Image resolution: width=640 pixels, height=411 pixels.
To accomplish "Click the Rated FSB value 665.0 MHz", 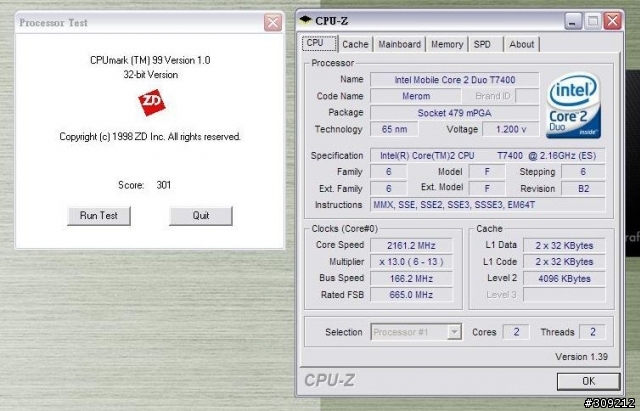I will pyautogui.click(x=411, y=295).
